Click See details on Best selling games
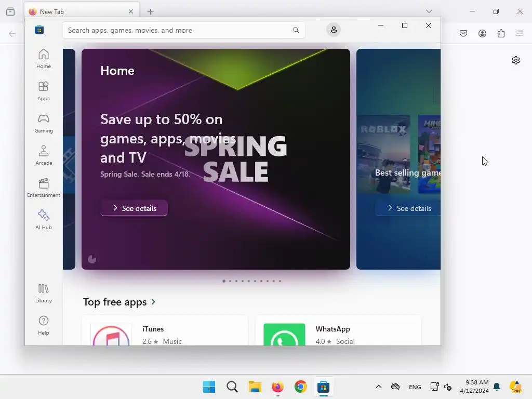The image size is (532, 399). pos(408,208)
